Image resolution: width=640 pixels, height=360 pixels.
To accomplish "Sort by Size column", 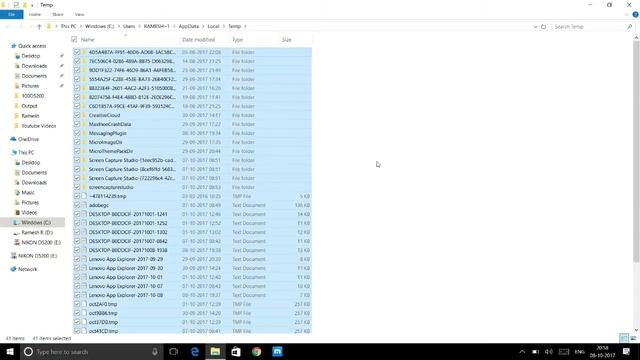I will tap(287, 40).
